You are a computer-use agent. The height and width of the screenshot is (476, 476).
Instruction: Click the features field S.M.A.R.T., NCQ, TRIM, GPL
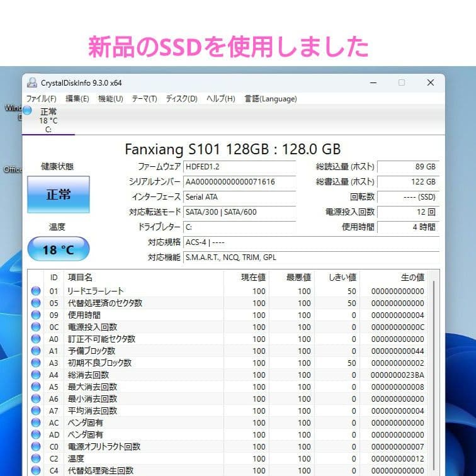pos(311,258)
